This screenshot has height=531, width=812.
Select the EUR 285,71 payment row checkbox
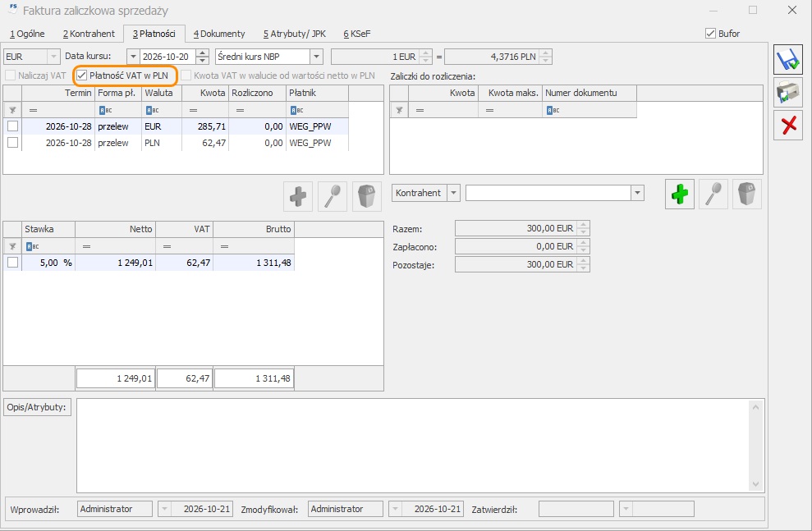[12, 126]
